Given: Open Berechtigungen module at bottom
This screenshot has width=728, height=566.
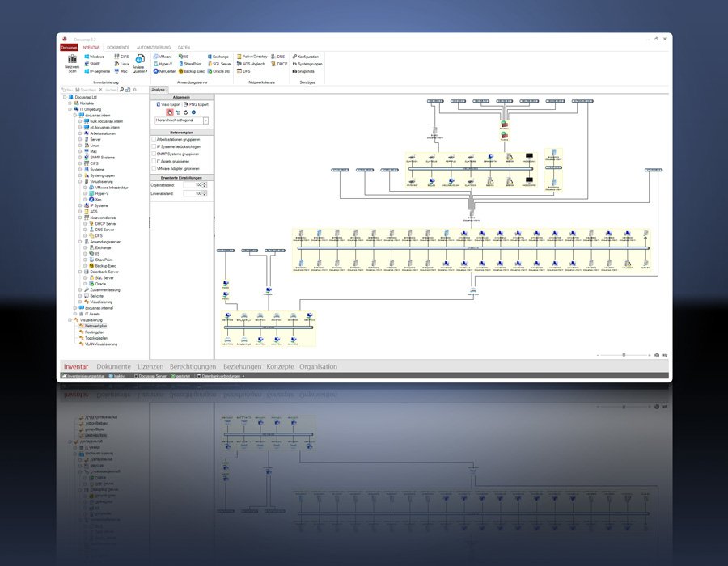Looking at the screenshot, I should (x=193, y=366).
